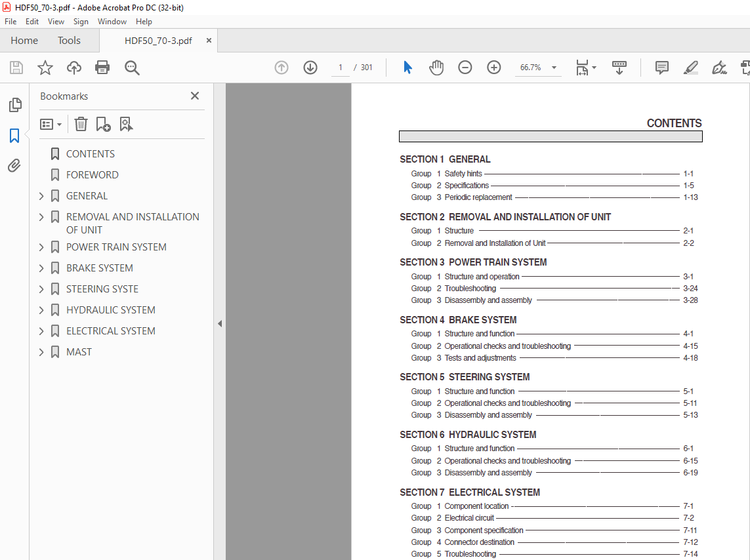Click the page number input field
The image size is (750, 560).
pyautogui.click(x=341, y=68)
